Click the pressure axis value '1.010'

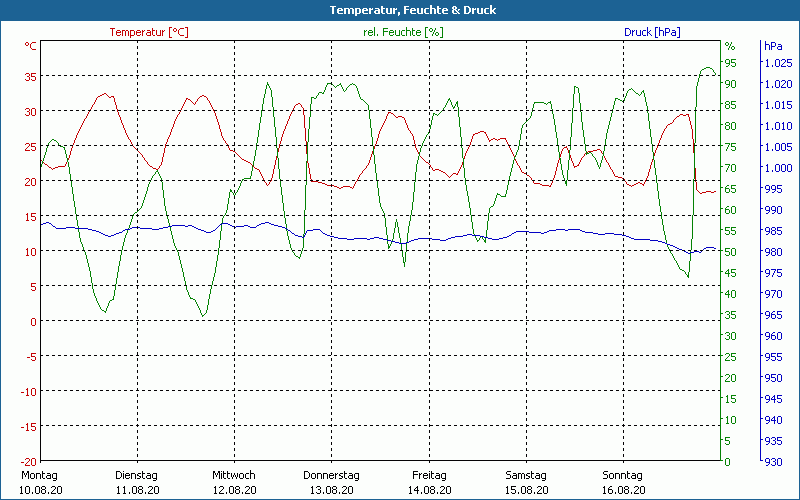tap(779, 126)
